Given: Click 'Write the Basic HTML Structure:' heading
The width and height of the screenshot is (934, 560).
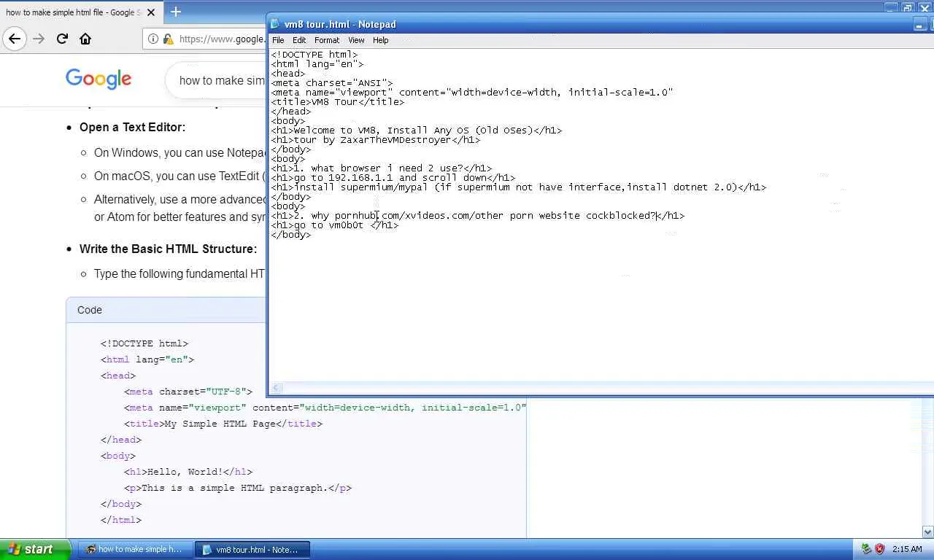Looking at the screenshot, I should (x=168, y=249).
